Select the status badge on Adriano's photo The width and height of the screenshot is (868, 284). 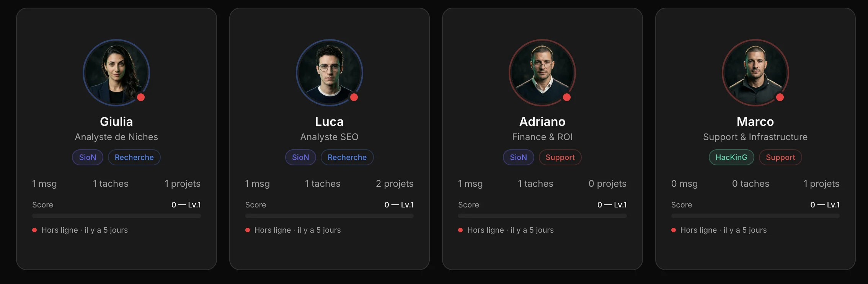pos(567,97)
